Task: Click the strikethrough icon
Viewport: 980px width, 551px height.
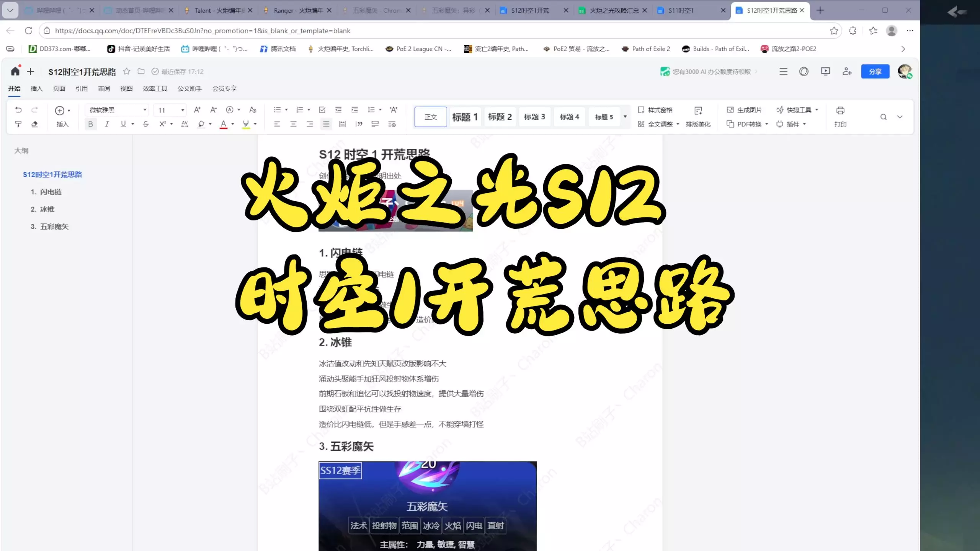Action: coord(146,124)
